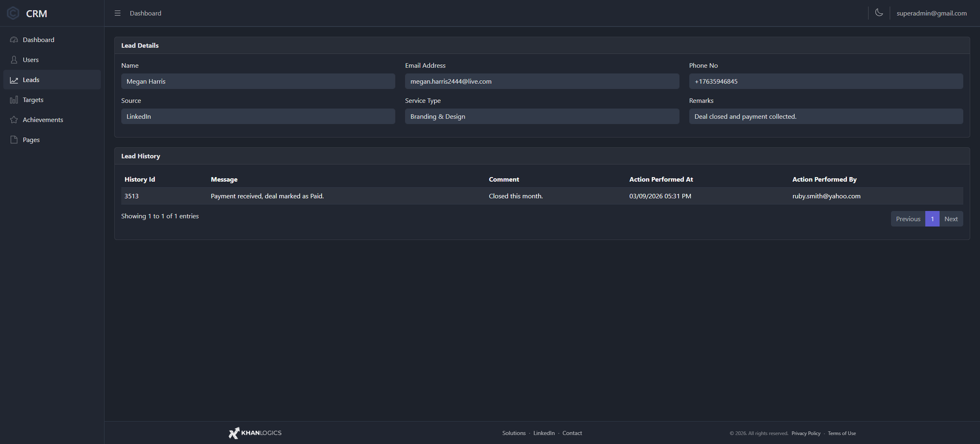Image resolution: width=980 pixels, height=444 pixels.
Task: Click the Dashboard breadcrumb in header
Action: point(145,13)
